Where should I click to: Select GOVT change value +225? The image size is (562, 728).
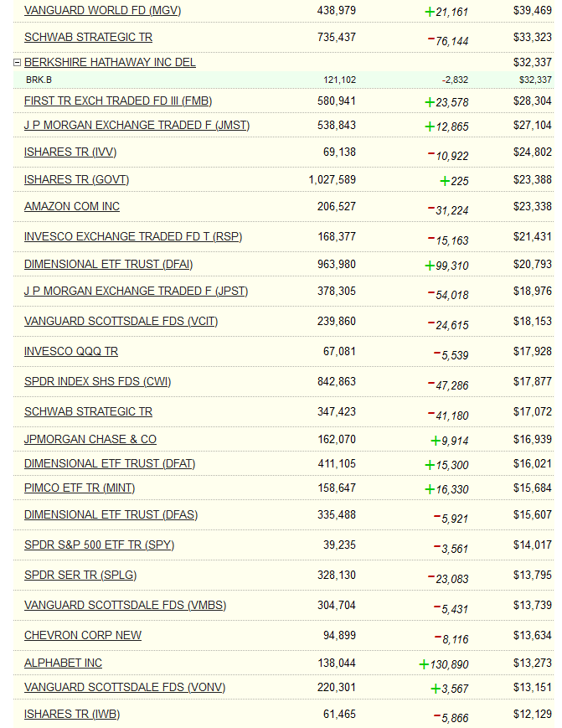(454, 181)
